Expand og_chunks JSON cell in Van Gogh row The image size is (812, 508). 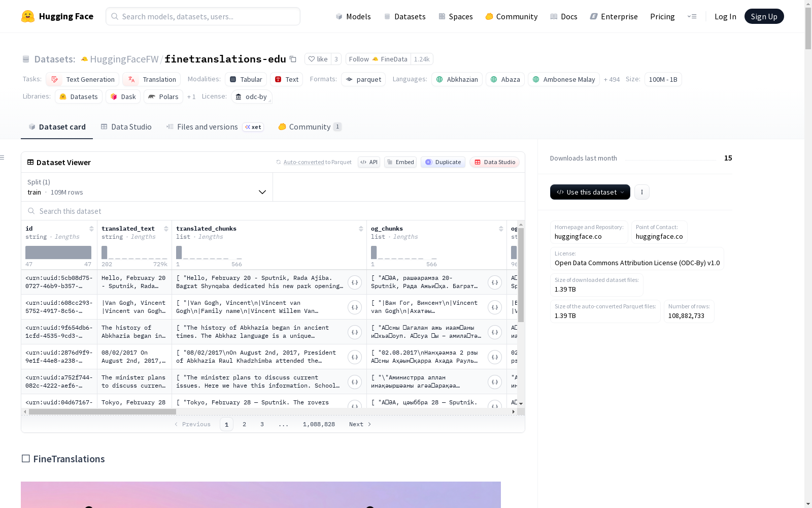click(x=494, y=307)
